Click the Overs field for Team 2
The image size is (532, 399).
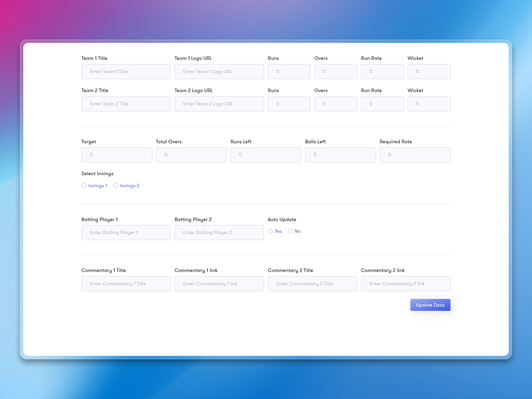[x=336, y=104]
